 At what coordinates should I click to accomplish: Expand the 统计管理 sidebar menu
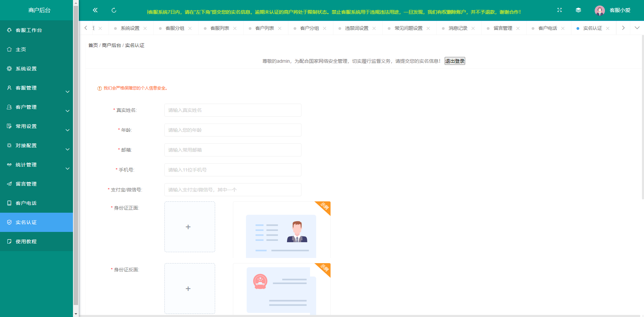pos(36,165)
